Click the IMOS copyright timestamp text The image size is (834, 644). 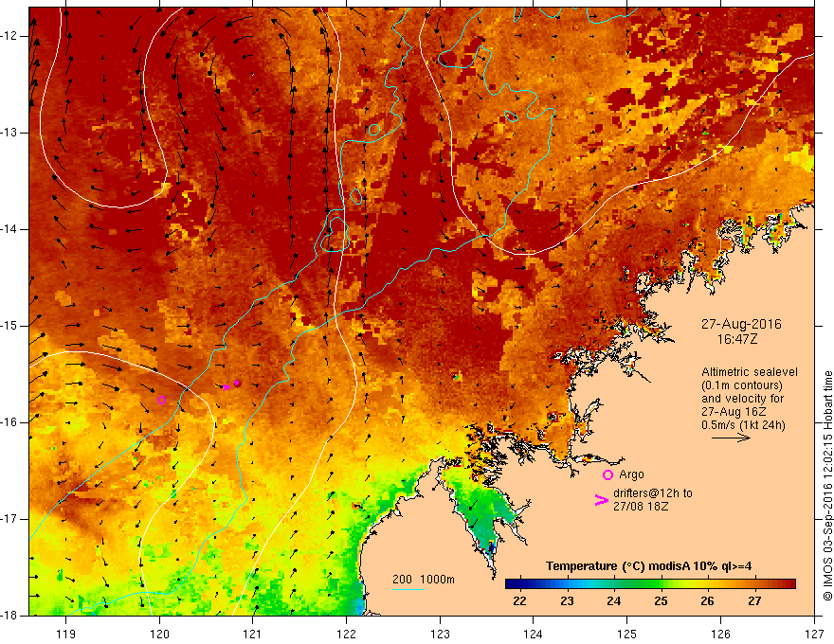click(827, 486)
